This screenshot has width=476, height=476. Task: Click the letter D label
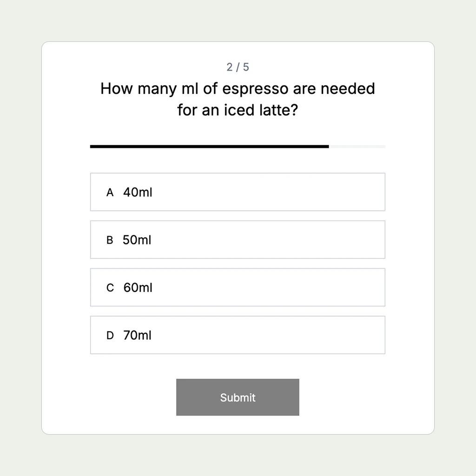click(x=110, y=335)
